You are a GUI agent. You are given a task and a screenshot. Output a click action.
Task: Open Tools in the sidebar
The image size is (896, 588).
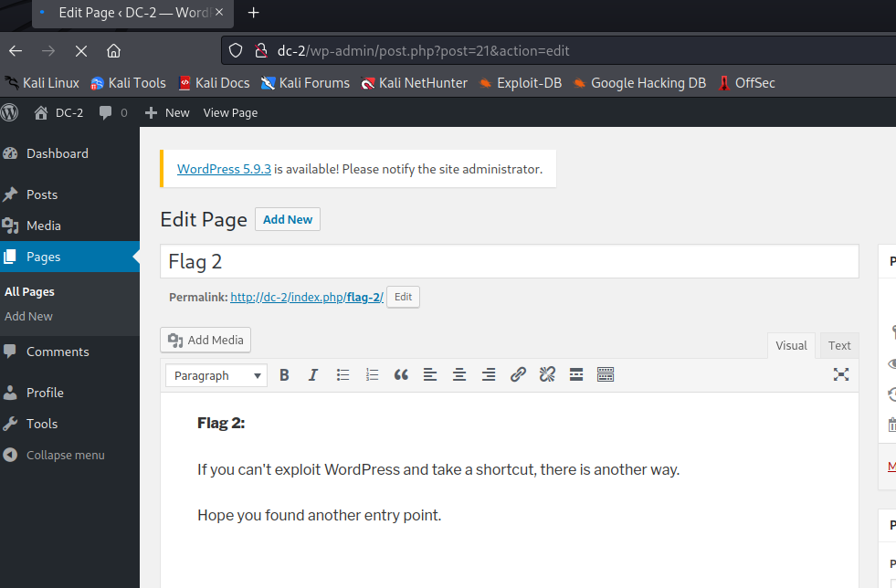coord(69,424)
